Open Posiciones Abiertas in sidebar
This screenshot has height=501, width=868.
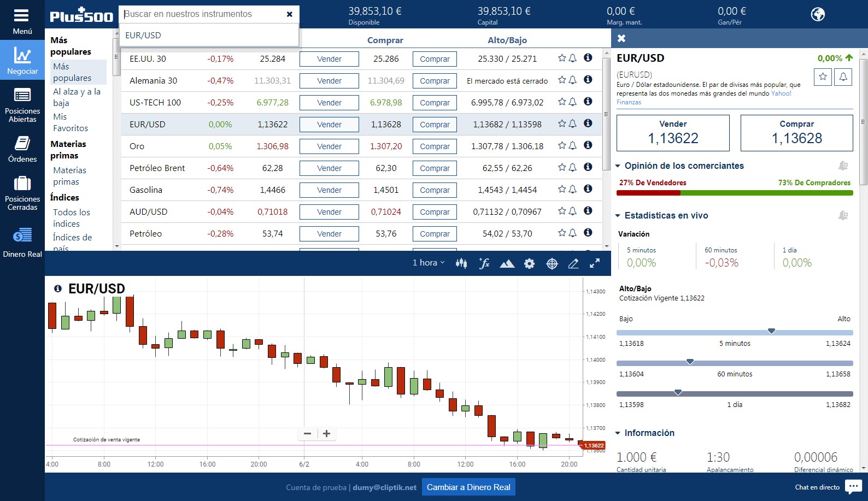(22, 104)
